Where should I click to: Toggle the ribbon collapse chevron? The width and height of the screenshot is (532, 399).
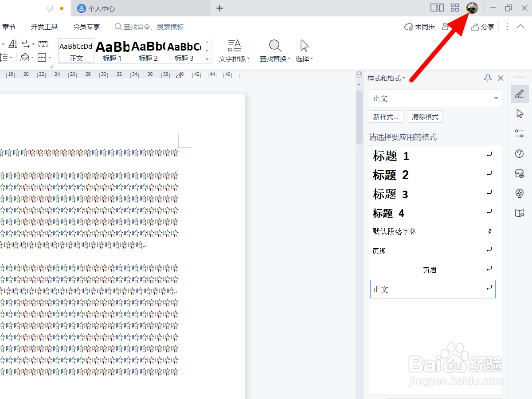point(521,27)
